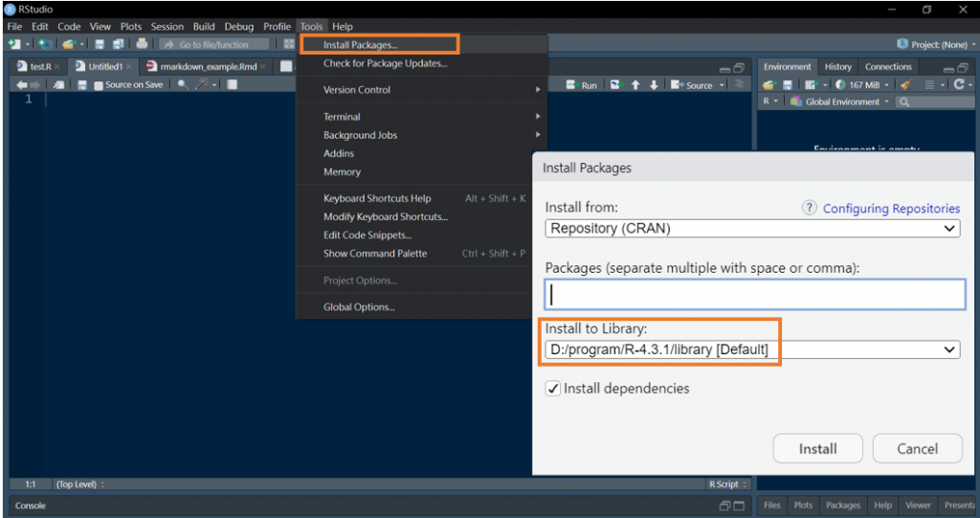Click the Print icon in toolbar
This screenshot has height=518, width=980.
point(142,44)
